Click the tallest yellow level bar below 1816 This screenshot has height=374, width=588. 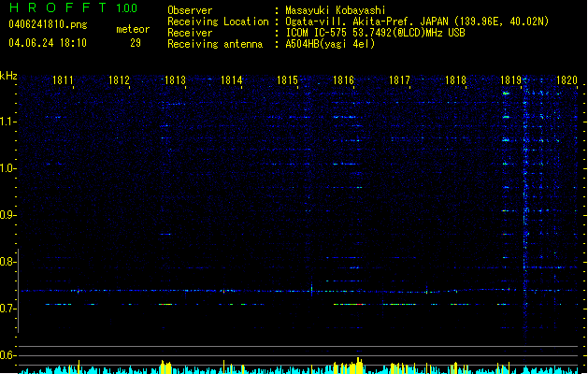click(x=358, y=366)
